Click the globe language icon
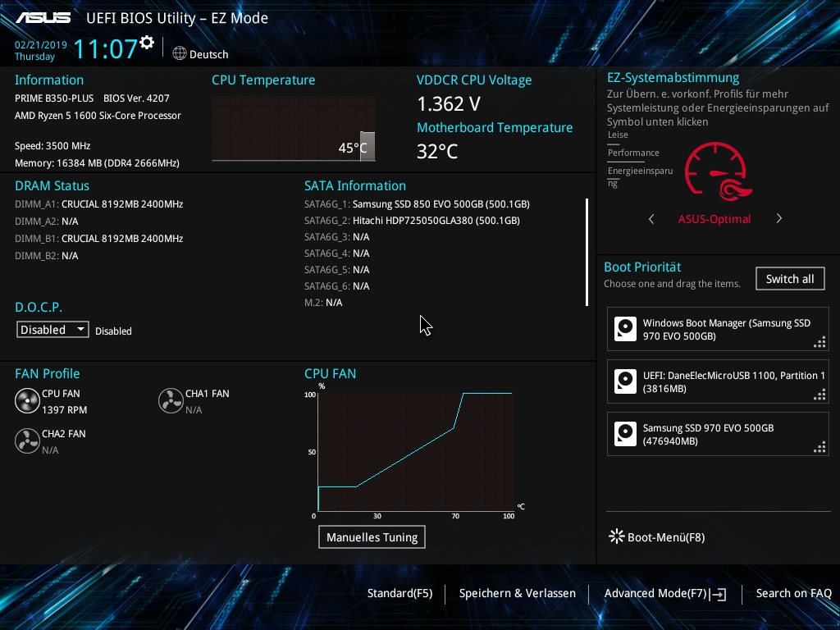 [180, 53]
